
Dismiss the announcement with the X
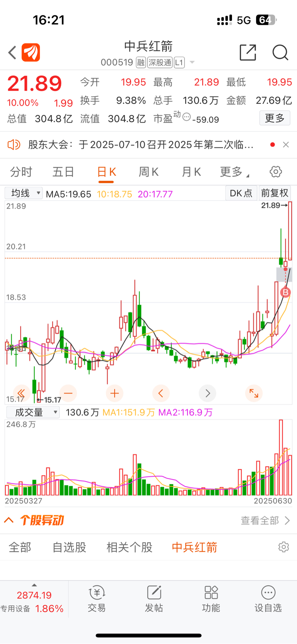[286, 145]
